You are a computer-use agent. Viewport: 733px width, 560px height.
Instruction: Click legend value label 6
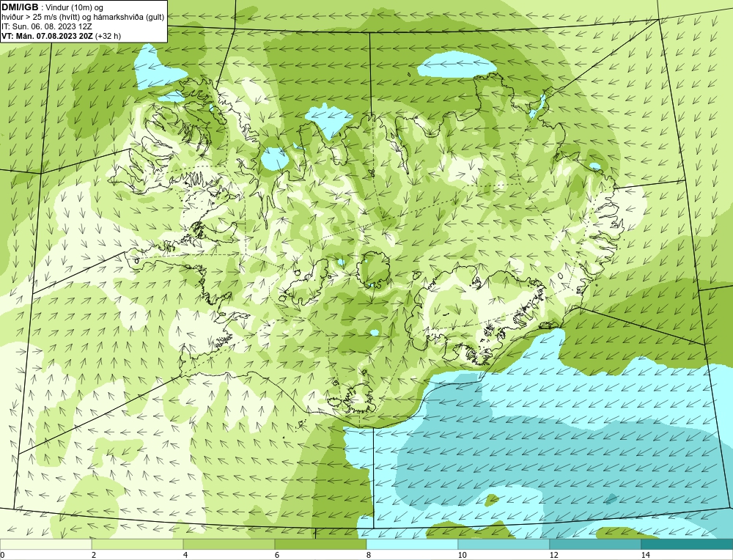277,555
